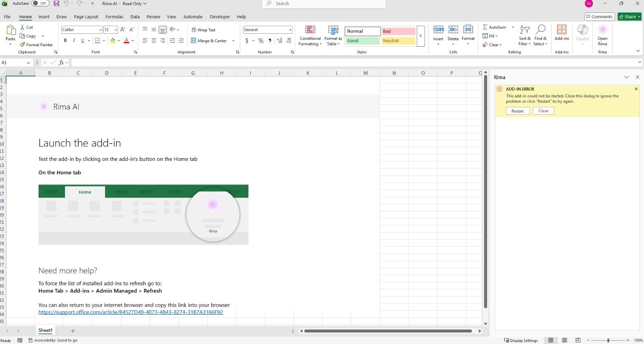This screenshot has width=644, height=344.
Task: Click Close in the add-in error
Action: tap(543, 111)
